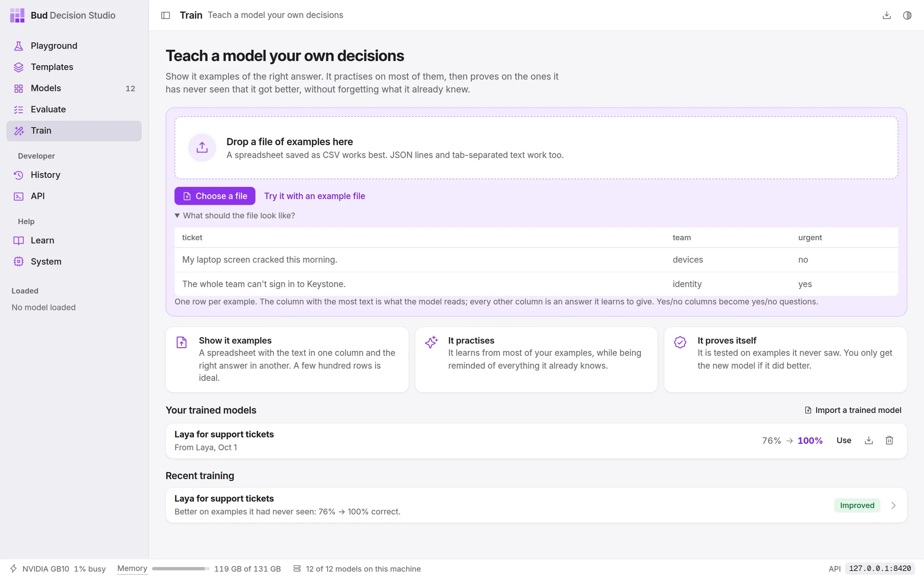Click the download icon in top bar
This screenshot has width=924, height=578.
point(887,15)
